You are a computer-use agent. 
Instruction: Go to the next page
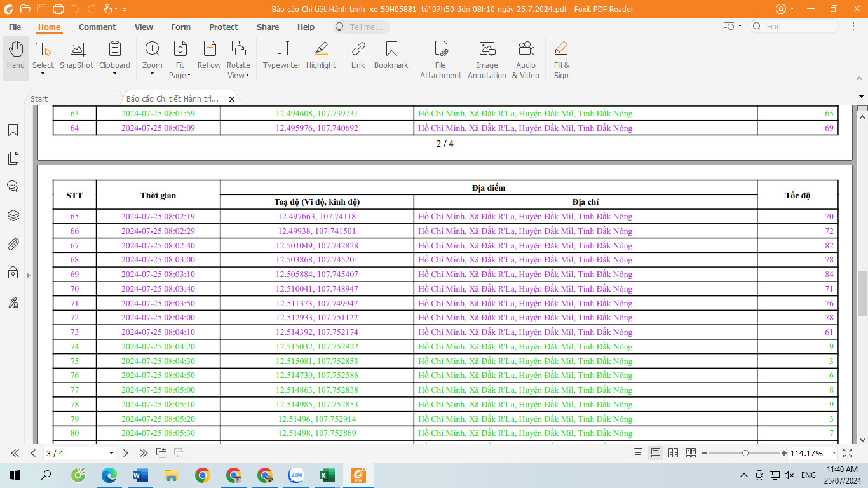[126, 453]
